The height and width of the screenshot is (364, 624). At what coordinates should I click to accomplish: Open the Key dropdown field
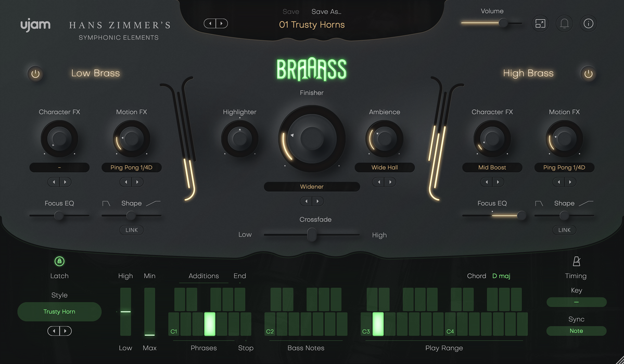tap(576, 302)
